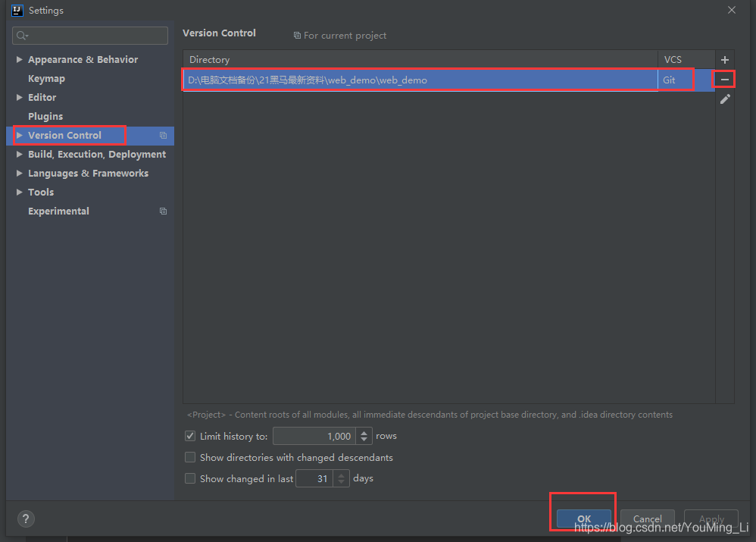
Task: Select Appearance & Behavior label
Action: tap(83, 59)
